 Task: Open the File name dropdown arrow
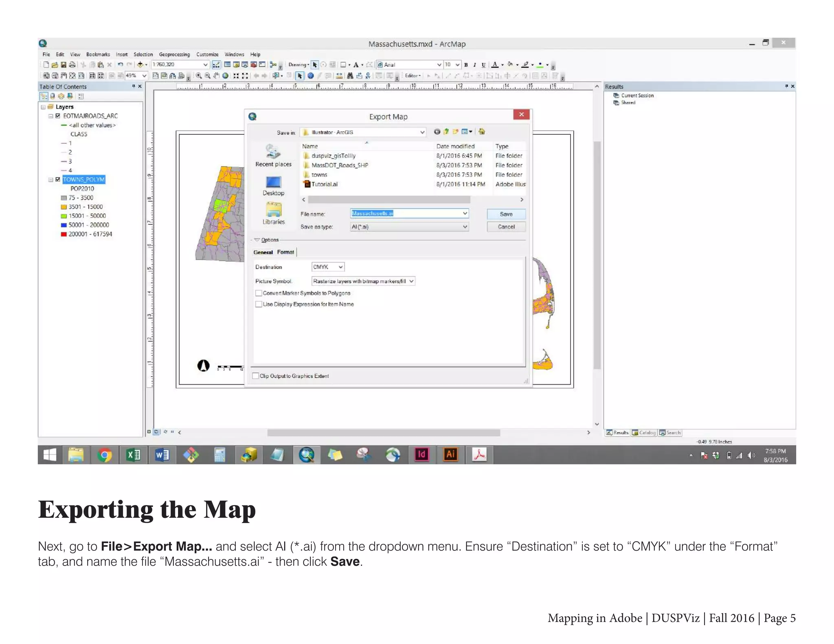[465, 213]
